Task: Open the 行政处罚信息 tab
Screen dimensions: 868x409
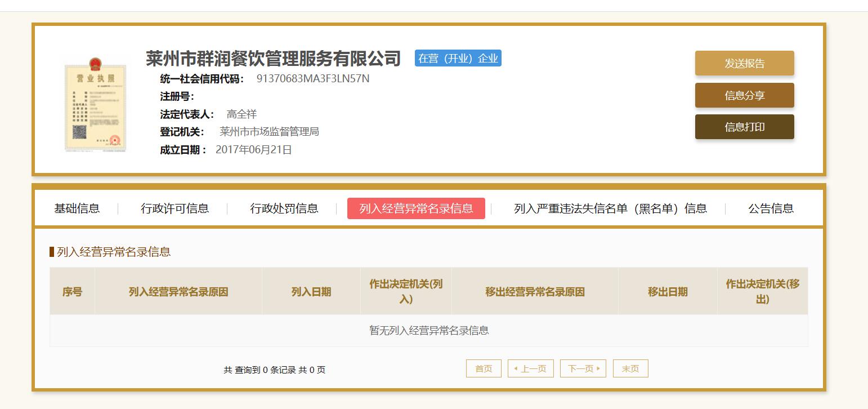Action: click(284, 208)
